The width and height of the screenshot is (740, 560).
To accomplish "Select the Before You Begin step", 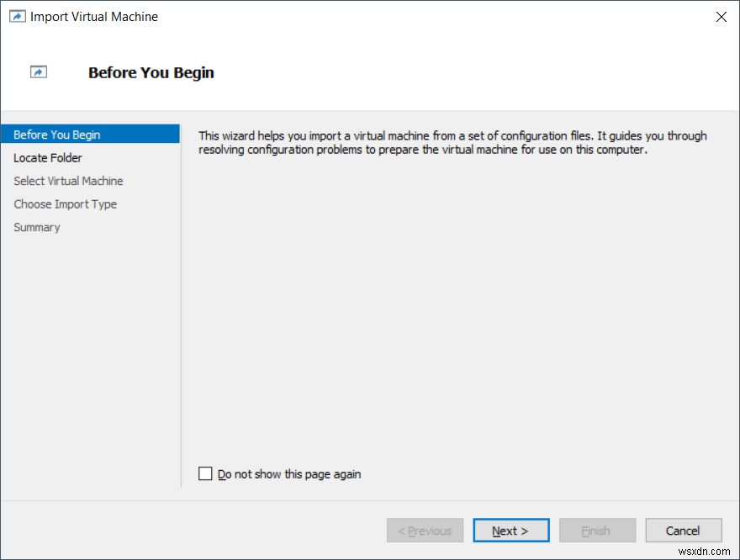I will (56, 134).
